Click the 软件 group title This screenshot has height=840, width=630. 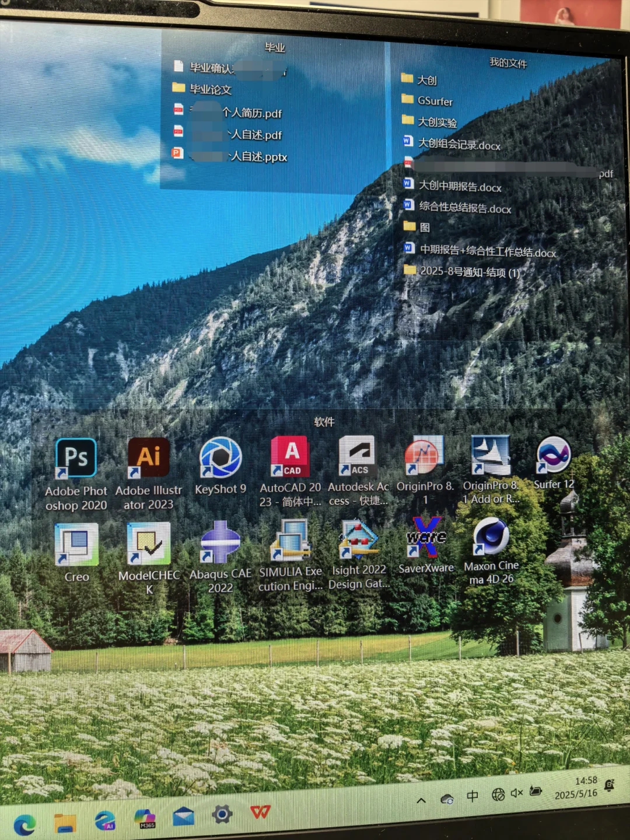click(x=324, y=422)
